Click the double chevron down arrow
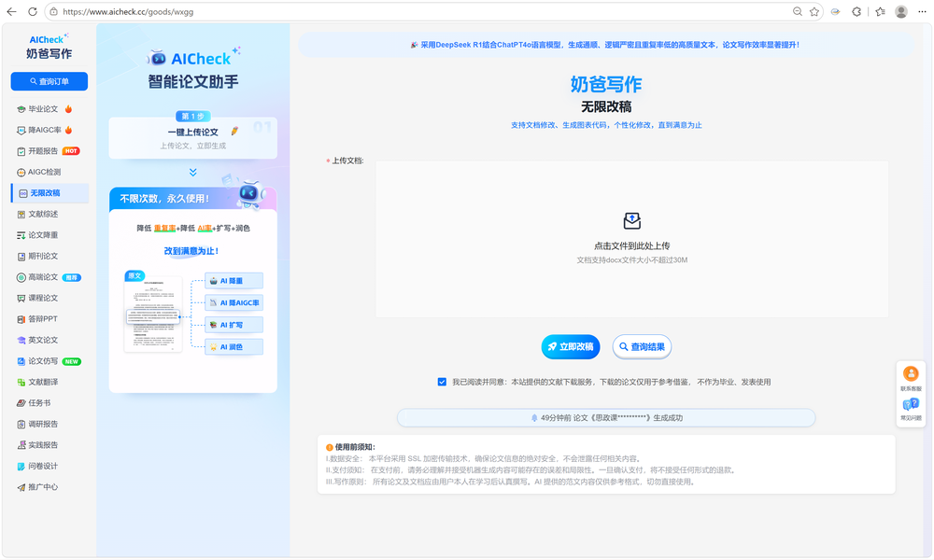The height and width of the screenshot is (560, 934). tap(193, 173)
